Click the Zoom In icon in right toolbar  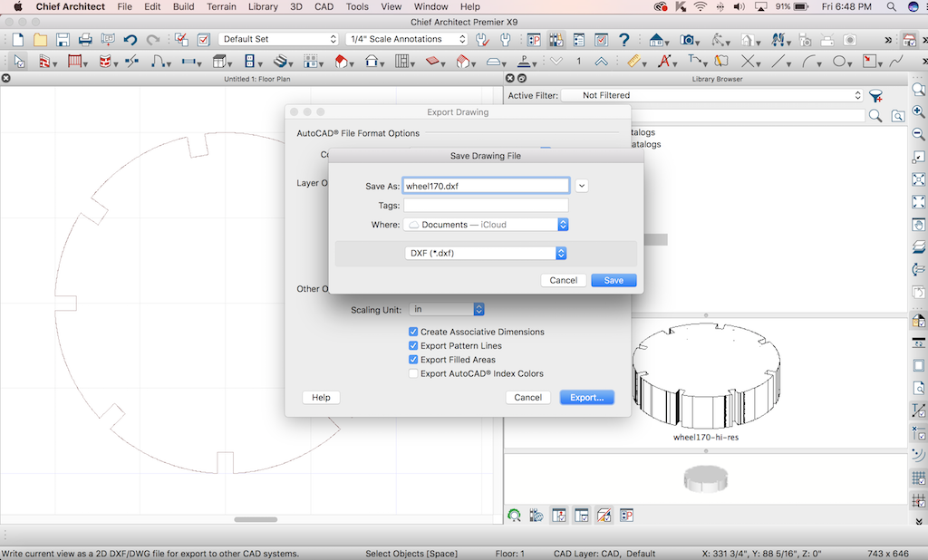point(919,111)
